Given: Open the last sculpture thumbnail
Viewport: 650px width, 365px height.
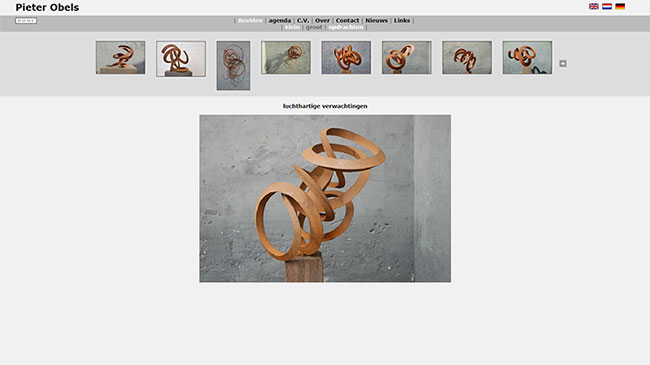Looking at the screenshot, I should click(x=527, y=57).
